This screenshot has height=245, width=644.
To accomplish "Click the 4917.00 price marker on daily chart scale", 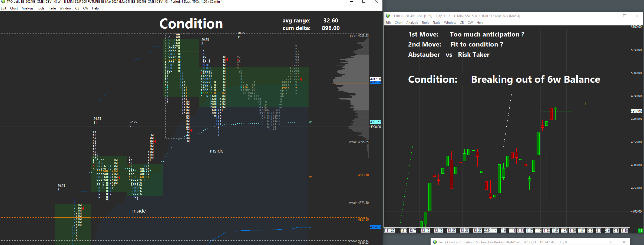I will 636,111.
